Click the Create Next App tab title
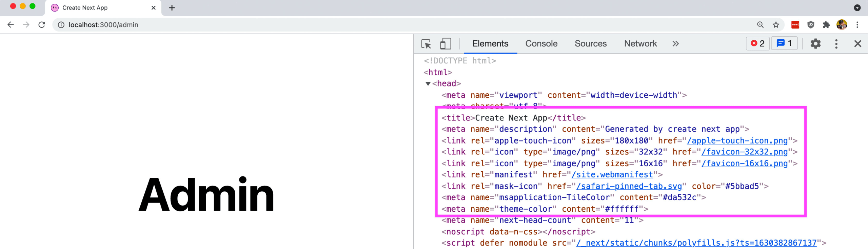The height and width of the screenshot is (249, 868). 85,8
